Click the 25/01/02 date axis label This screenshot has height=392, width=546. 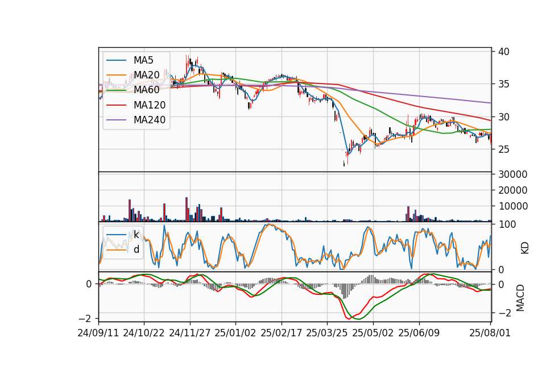235,333
